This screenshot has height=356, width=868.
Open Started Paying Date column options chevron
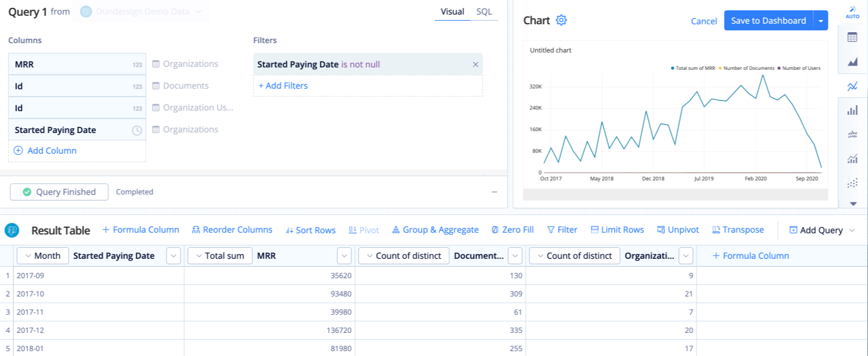174,256
